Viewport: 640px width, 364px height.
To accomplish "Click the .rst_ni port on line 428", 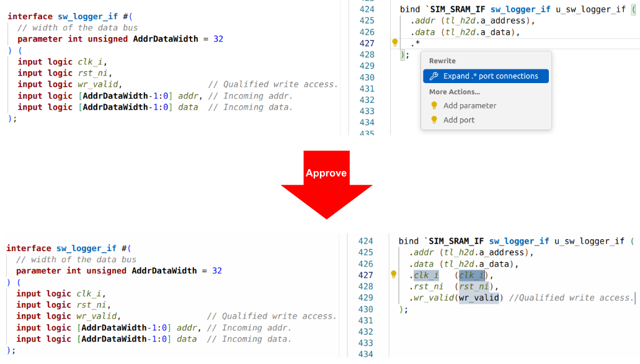I will [427, 286].
